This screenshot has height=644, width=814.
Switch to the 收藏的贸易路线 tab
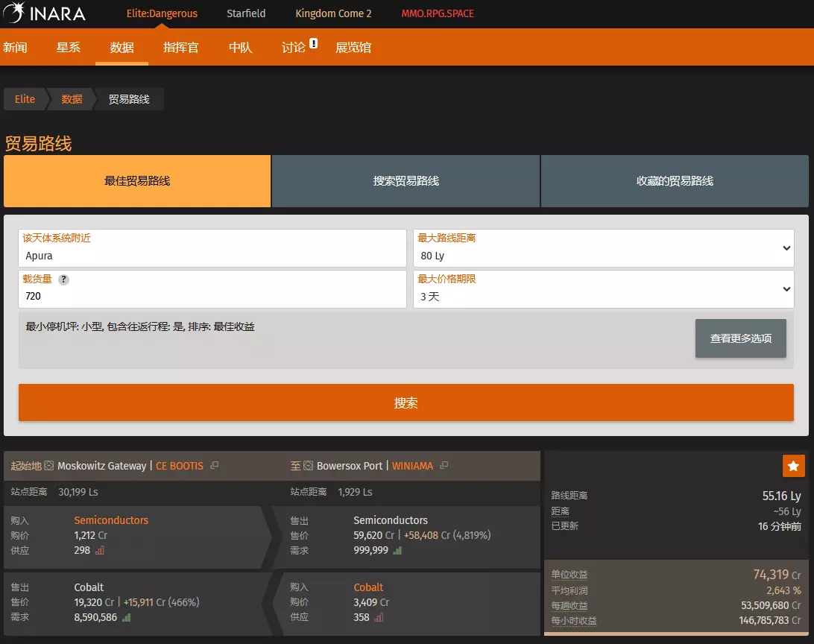(675, 181)
